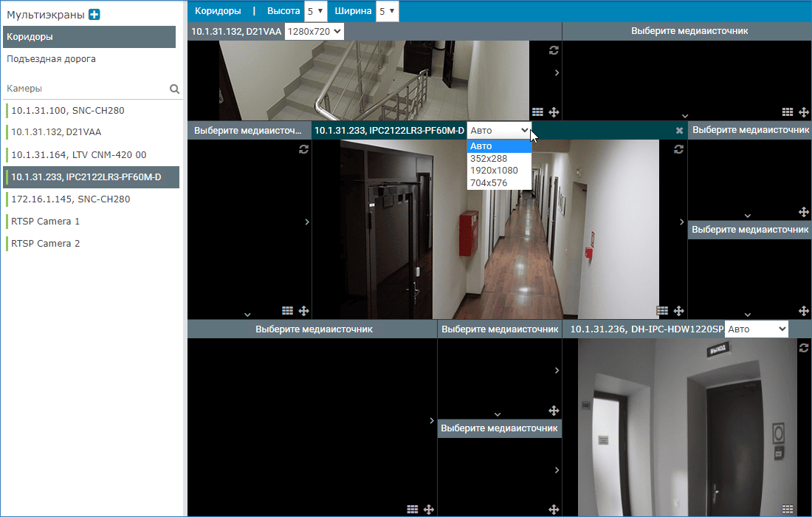
Task: Click the camera search magnifier icon
Action: pos(175,89)
